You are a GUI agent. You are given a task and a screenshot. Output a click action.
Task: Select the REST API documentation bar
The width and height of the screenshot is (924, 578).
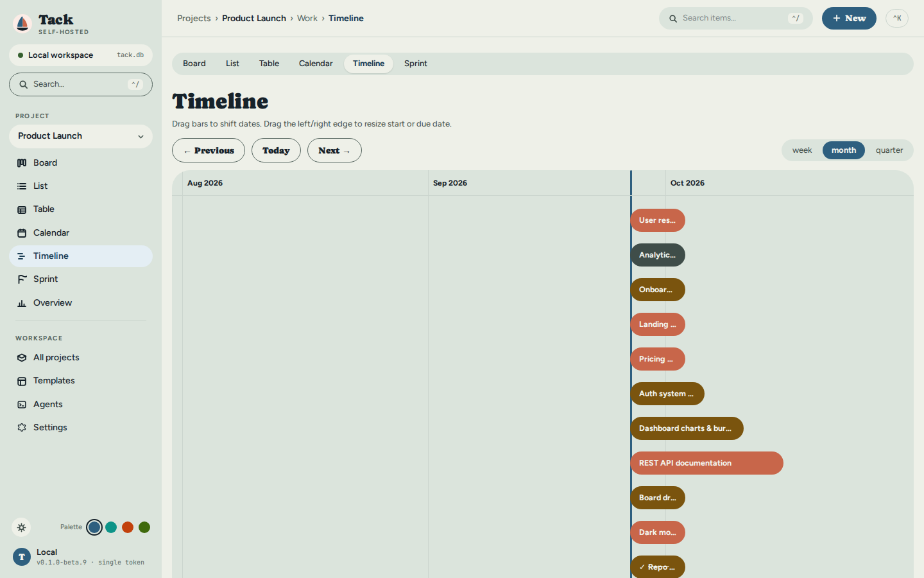pyautogui.click(x=706, y=463)
